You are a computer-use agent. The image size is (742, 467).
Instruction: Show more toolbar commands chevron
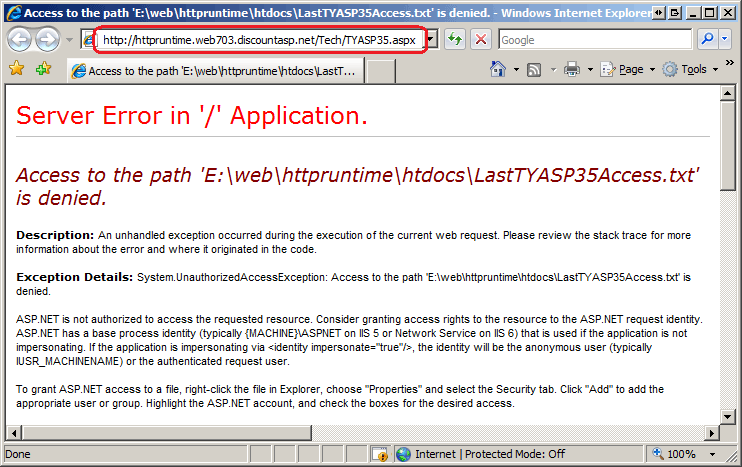click(730, 62)
